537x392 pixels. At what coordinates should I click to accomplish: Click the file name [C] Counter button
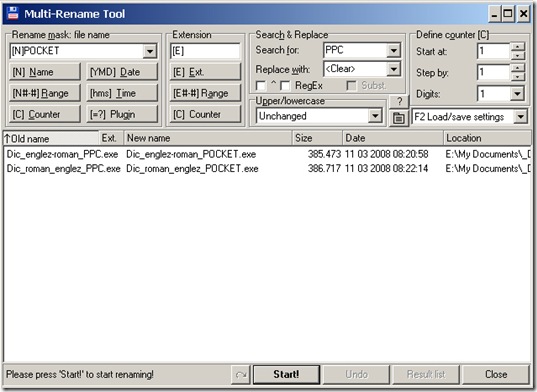click(45, 114)
